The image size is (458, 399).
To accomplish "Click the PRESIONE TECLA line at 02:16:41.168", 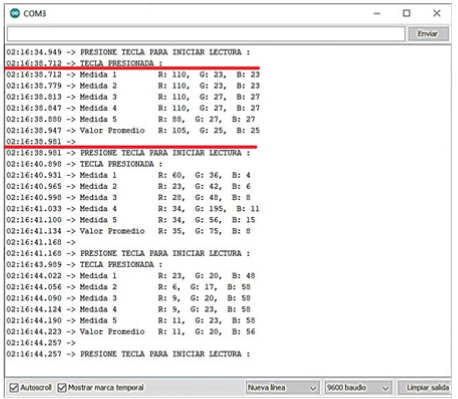I will click(128, 254).
